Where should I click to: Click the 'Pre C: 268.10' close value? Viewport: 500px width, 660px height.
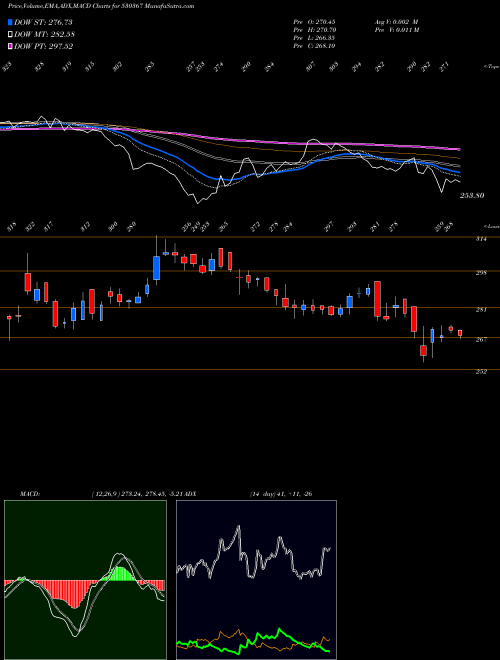314,46
